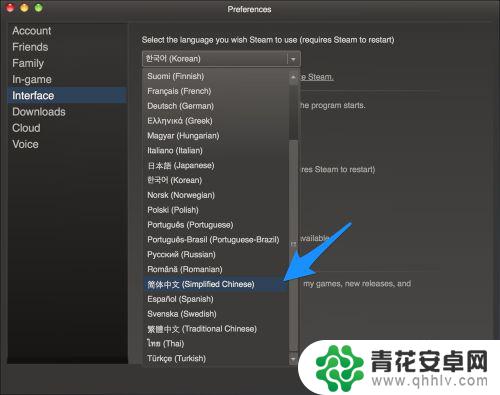Pick 한국어 (Korean) in the dropdown list

pos(216,180)
